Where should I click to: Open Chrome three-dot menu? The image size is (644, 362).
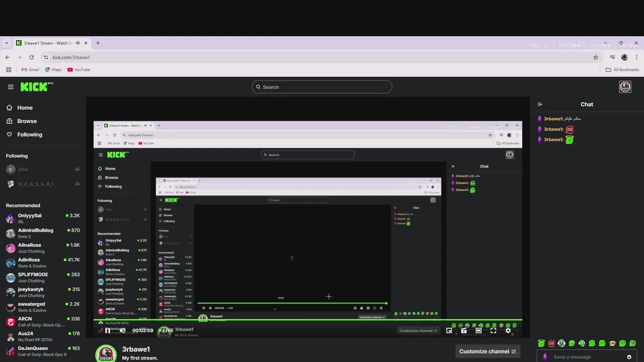pyautogui.click(x=637, y=57)
